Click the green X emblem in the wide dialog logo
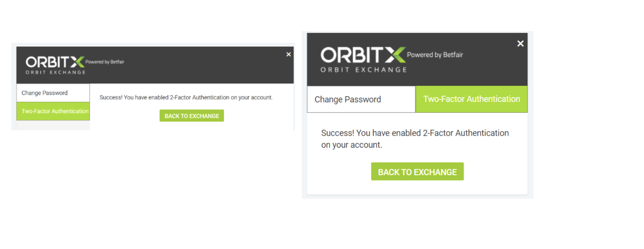This screenshot has width=644, height=249. pyautogui.click(x=78, y=62)
